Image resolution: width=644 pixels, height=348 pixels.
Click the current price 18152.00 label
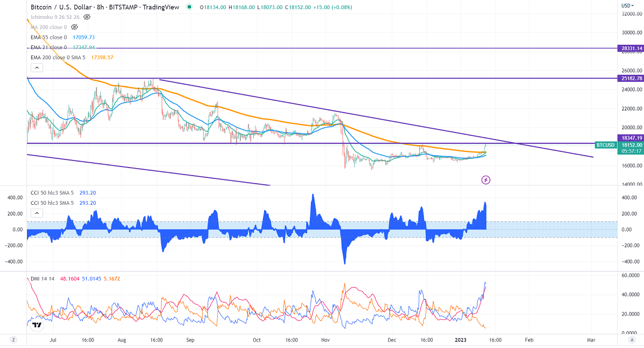pyautogui.click(x=631, y=145)
